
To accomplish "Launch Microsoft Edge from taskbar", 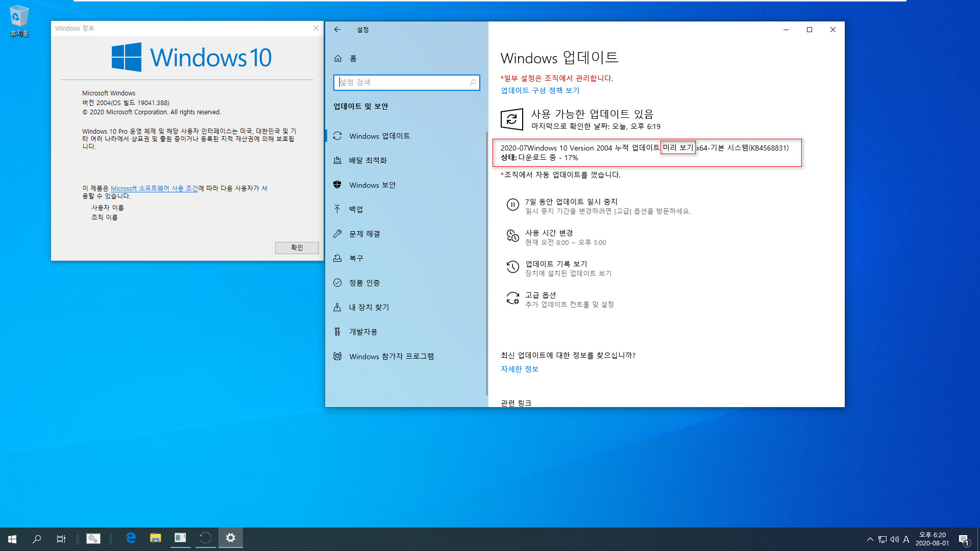I will (x=131, y=538).
